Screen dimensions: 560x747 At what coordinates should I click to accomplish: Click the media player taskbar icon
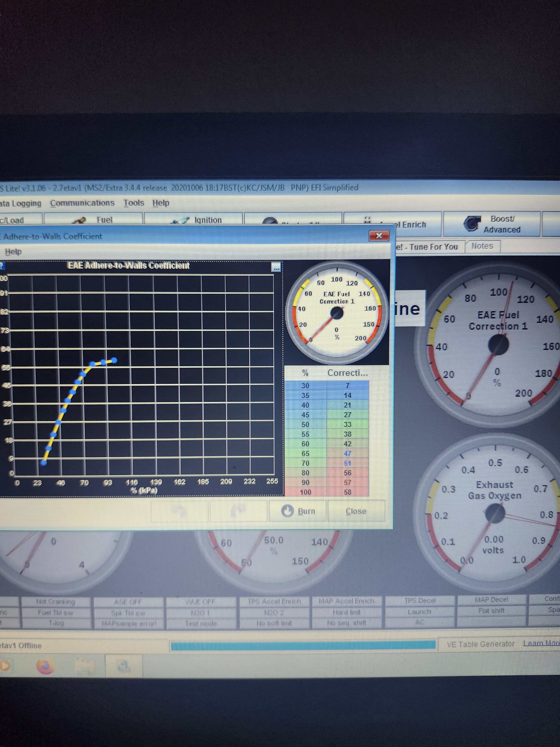pyautogui.click(x=5, y=666)
